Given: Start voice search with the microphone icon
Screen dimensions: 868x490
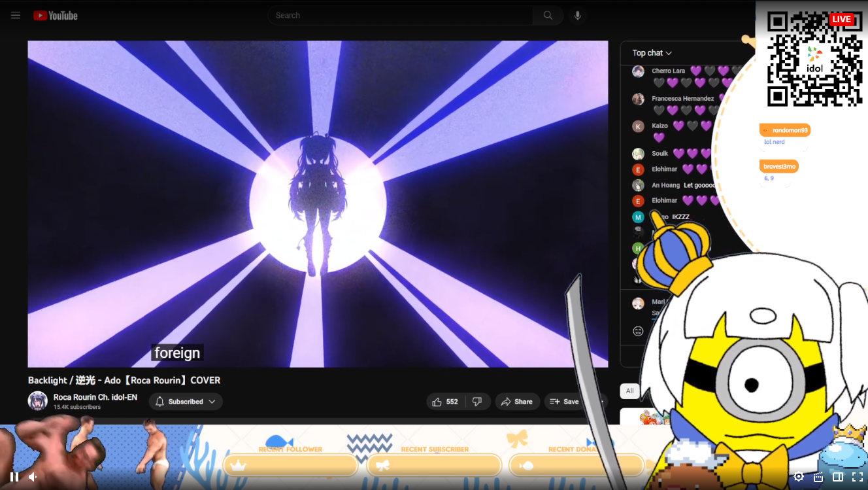Looking at the screenshot, I should pyautogui.click(x=577, y=16).
